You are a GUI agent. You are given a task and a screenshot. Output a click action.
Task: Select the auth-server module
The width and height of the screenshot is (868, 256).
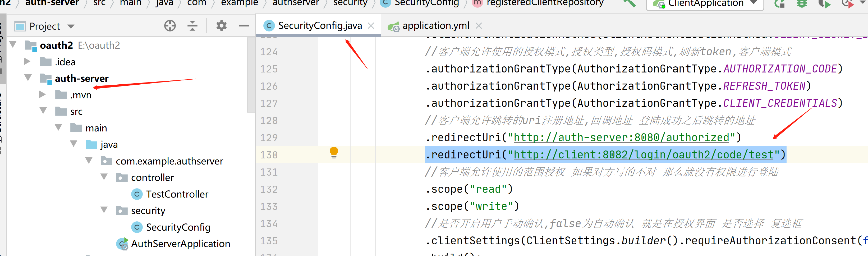point(81,79)
